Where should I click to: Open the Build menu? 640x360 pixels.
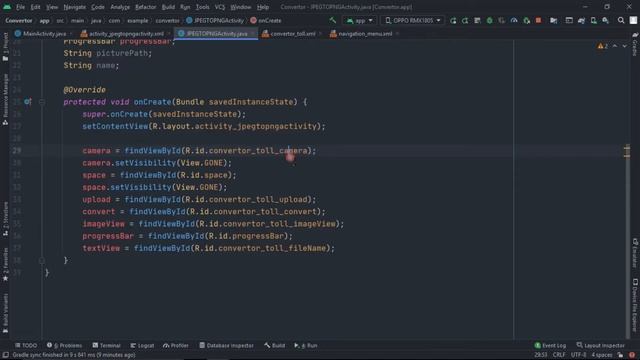168,7
